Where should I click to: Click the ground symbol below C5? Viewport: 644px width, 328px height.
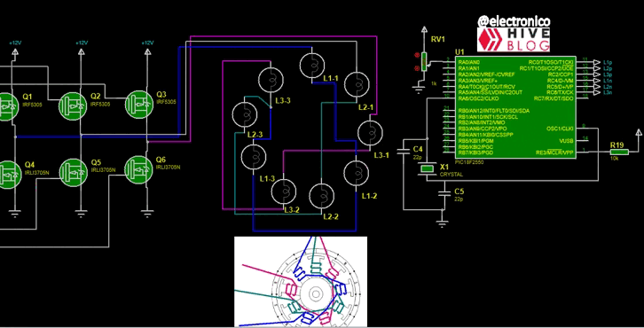point(443,223)
